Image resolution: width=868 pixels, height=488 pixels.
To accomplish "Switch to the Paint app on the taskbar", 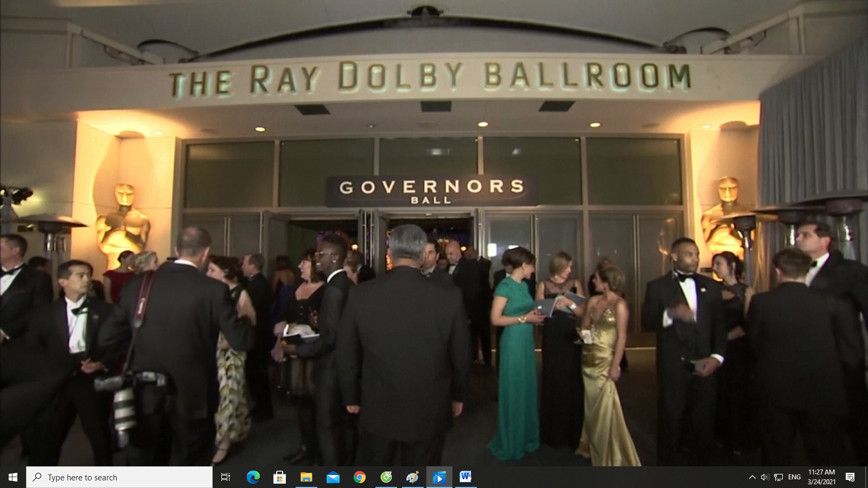I will click(412, 477).
